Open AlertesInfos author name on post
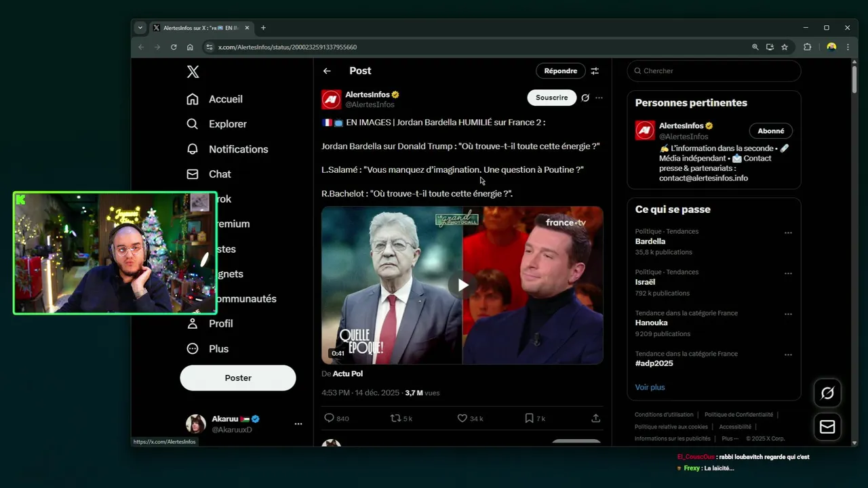The width and height of the screenshot is (868, 488). pos(368,95)
